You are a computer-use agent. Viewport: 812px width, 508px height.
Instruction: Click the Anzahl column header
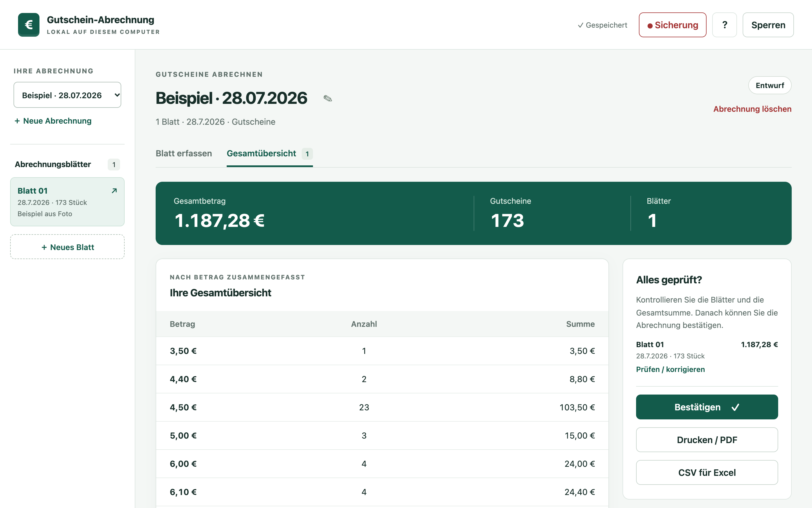coord(364,324)
